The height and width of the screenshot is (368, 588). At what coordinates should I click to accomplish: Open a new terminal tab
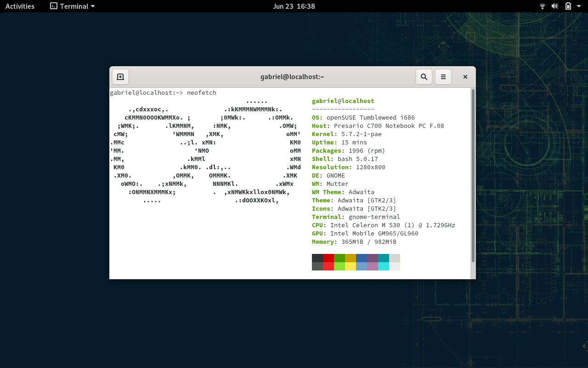[x=120, y=76]
